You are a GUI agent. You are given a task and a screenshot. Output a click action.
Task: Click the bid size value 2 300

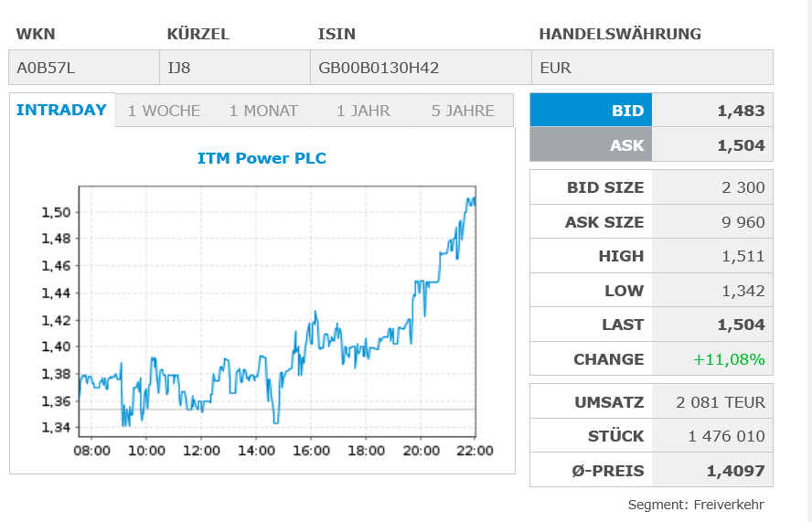point(743,186)
